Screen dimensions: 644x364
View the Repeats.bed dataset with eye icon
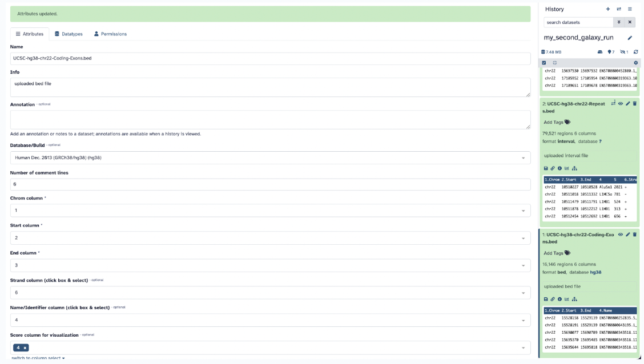(621, 104)
